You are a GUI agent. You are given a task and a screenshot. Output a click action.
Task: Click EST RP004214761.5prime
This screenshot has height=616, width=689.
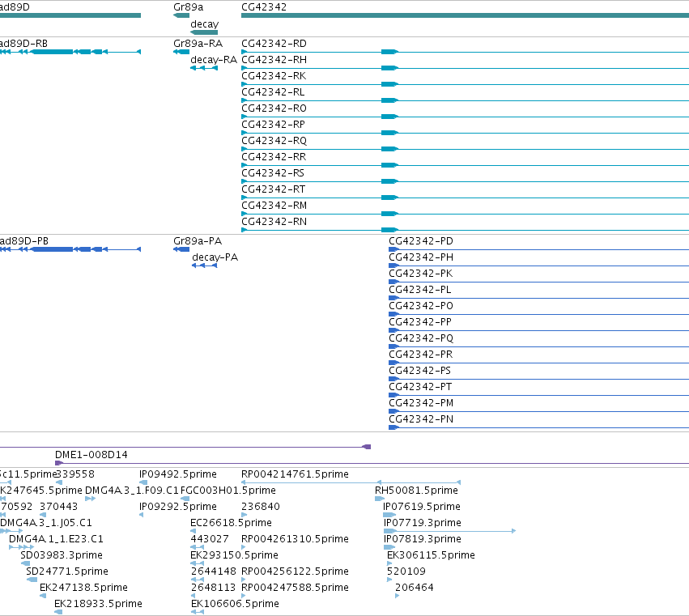(295, 474)
